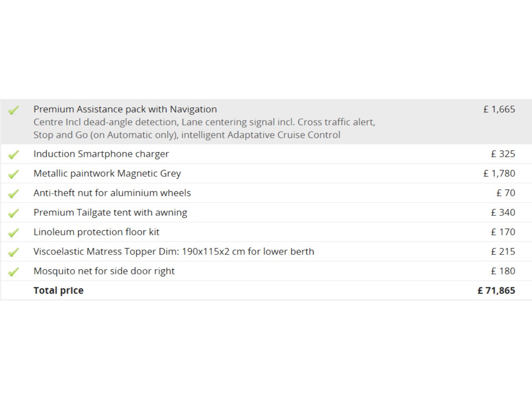Click the Total price label
Screen dimensions: 532x399
click(58, 291)
